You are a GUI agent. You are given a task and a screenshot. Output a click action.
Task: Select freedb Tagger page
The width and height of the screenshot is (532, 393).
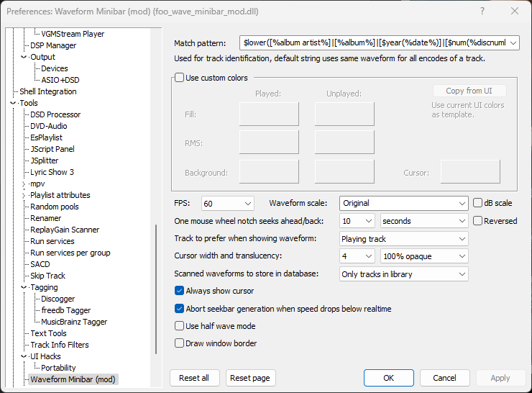tap(66, 310)
